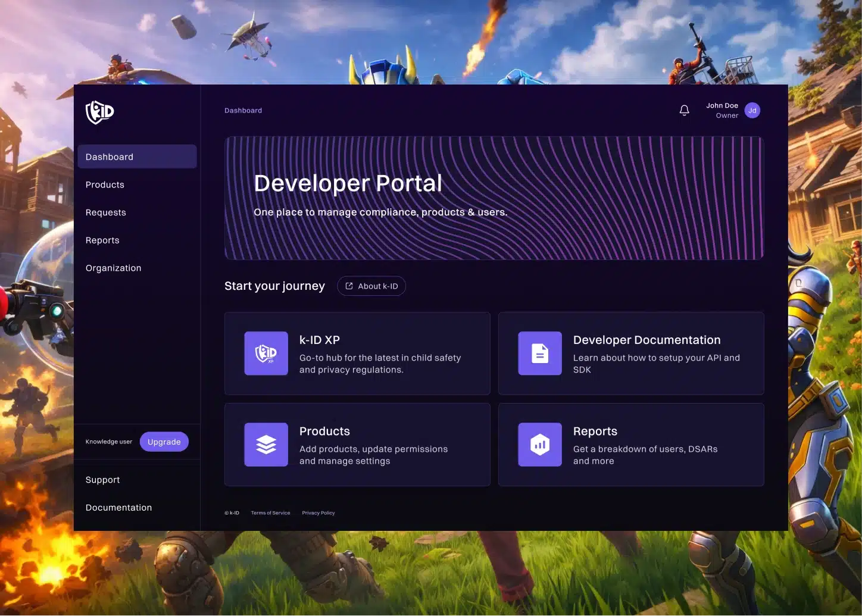The image size is (862, 616).
Task: Open the sidebar Documentation link
Action: pyautogui.click(x=118, y=508)
